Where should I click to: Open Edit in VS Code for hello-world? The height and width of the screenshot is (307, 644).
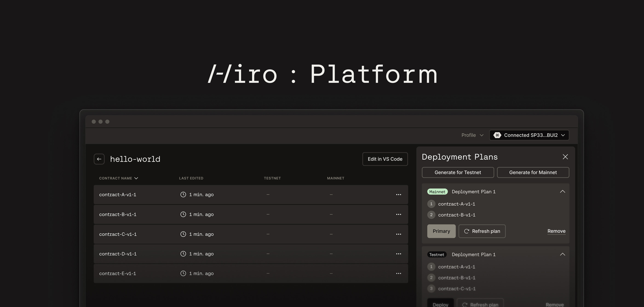385,159
